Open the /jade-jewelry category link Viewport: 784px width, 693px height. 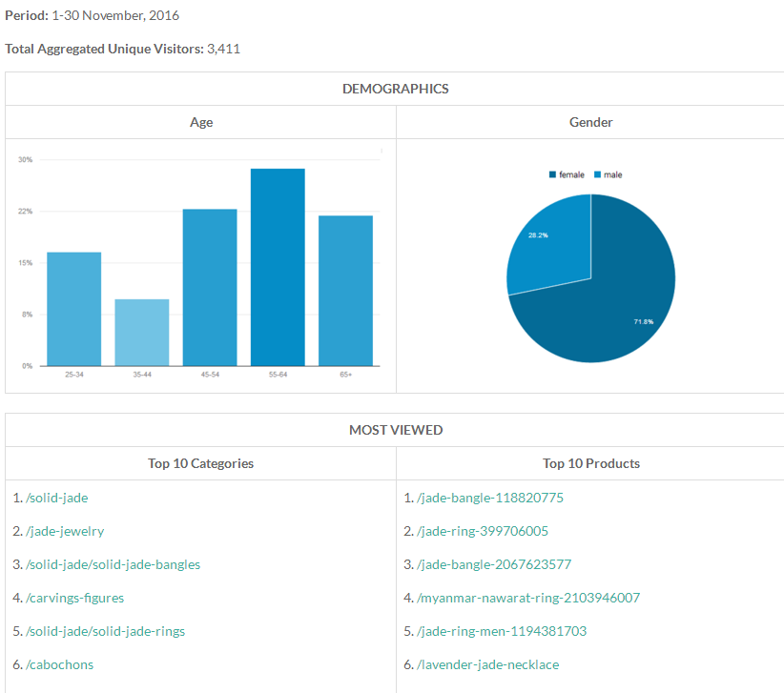coord(65,531)
